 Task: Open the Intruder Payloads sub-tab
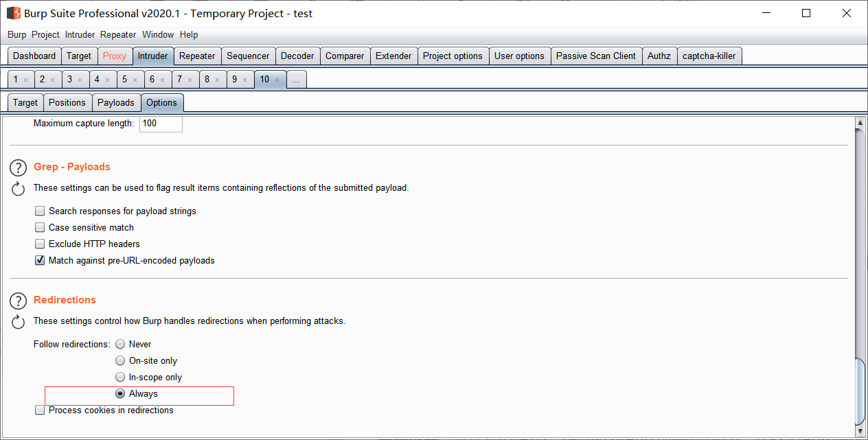(x=116, y=102)
